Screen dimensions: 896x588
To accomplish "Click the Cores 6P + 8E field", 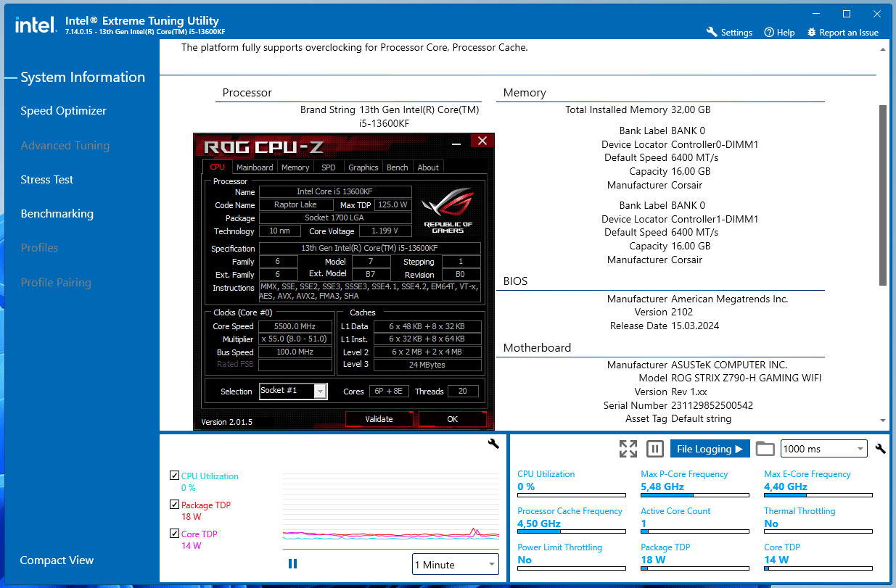I will click(x=390, y=392).
